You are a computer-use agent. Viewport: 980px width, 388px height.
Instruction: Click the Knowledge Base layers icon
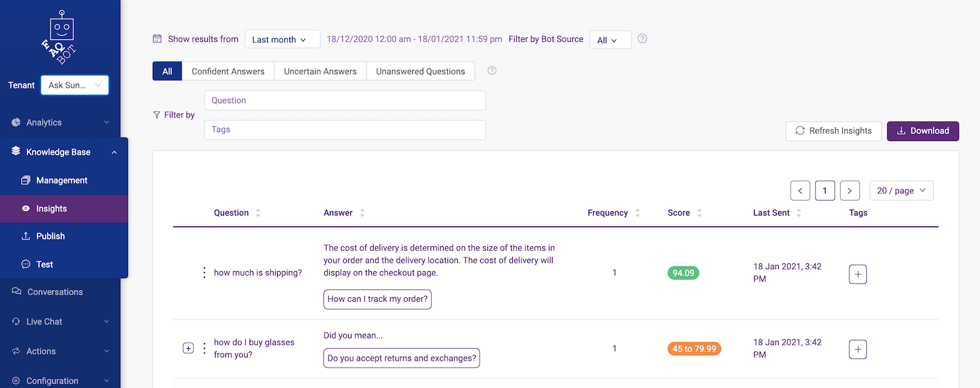click(16, 152)
